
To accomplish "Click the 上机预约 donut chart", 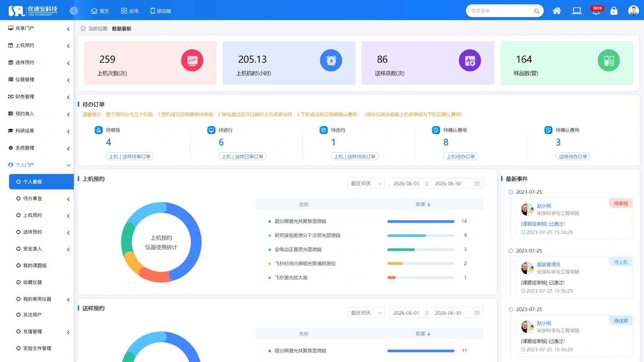I will 161,242.
